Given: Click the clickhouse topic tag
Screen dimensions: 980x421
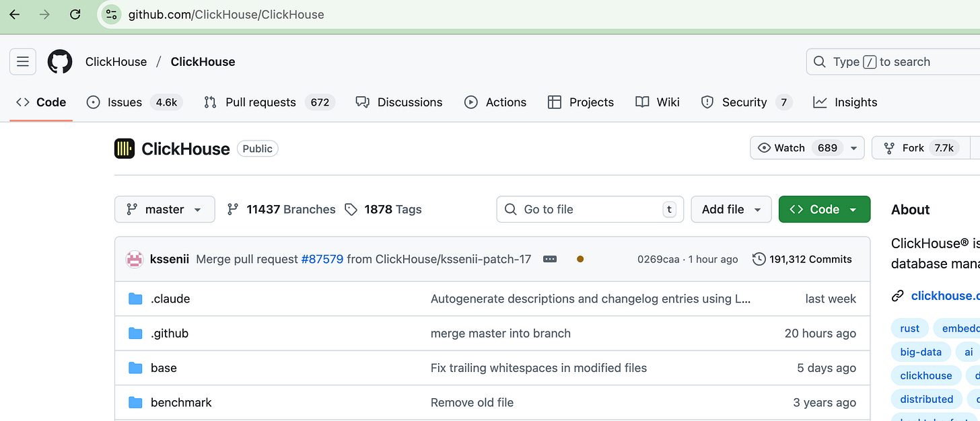Looking at the screenshot, I should pos(926,375).
